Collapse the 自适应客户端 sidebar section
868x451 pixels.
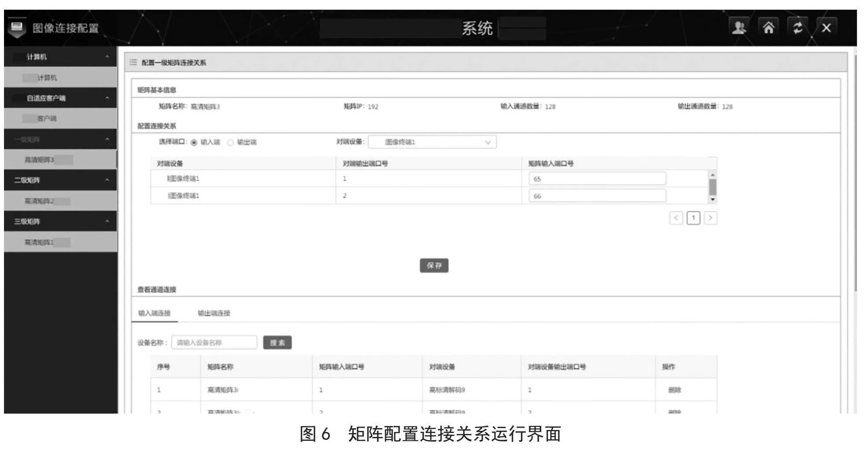[x=107, y=98]
